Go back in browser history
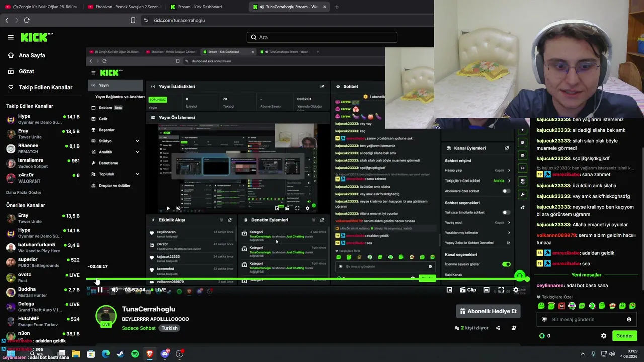Image resolution: width=644 pixels, height=362 pixels. click(x=7, y=20)
